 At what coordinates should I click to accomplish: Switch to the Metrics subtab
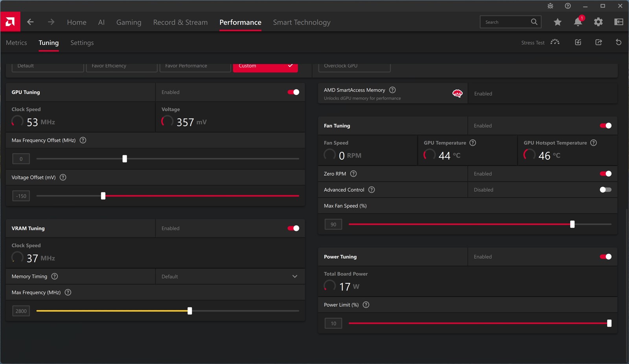(17, 42)
